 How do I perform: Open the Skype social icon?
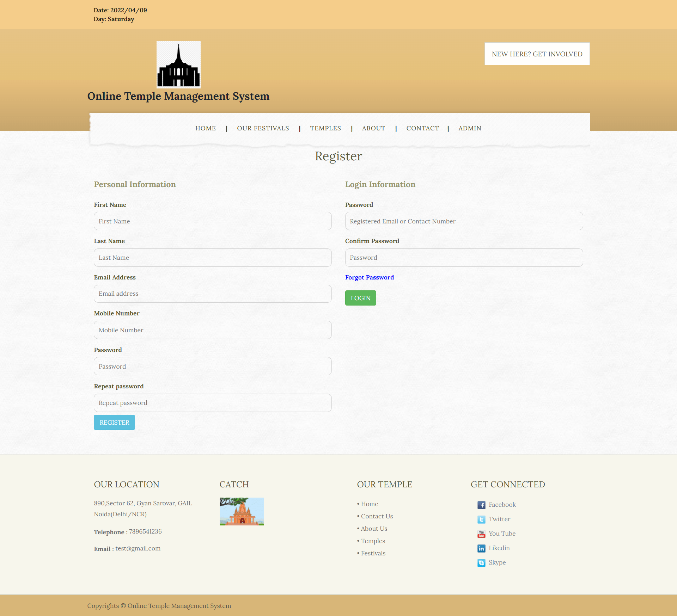pyautogui.click(x=482, y=563)
